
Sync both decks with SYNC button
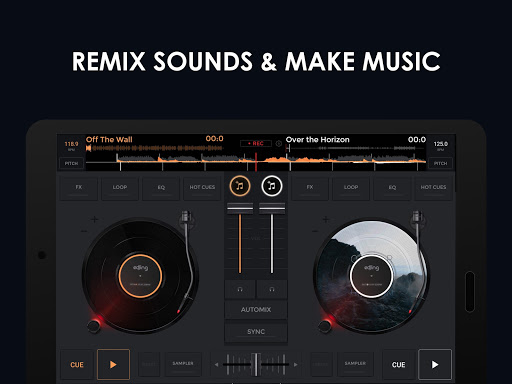[x=256, y=332]
